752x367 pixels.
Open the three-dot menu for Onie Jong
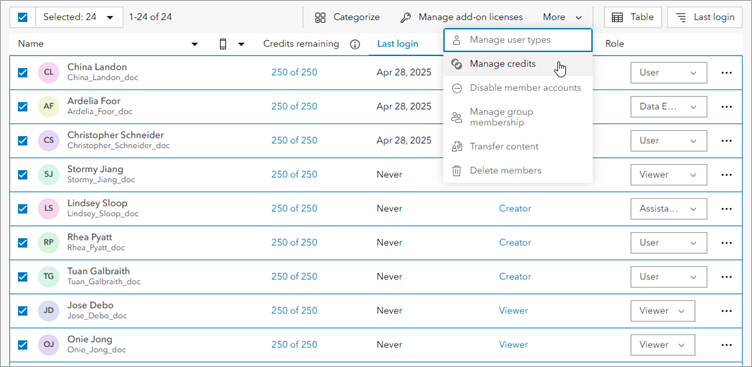727,345
